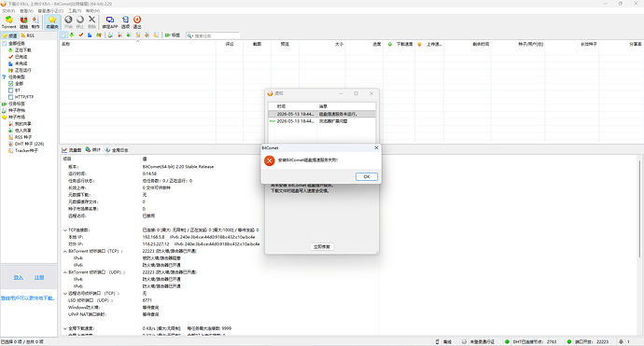Switch to the RSS sidebar tab
Viewport: 644px width, 346px height.
point(27,35)
